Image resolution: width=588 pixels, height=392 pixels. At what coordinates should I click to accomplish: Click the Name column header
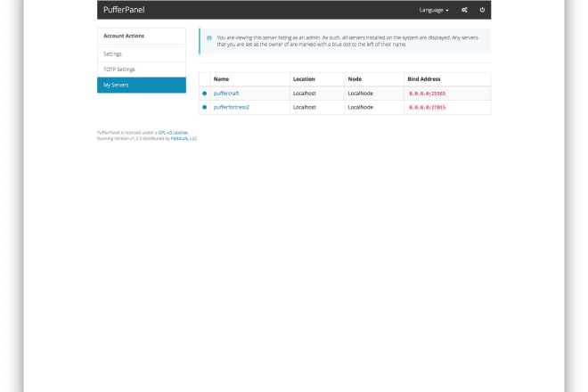221,79
